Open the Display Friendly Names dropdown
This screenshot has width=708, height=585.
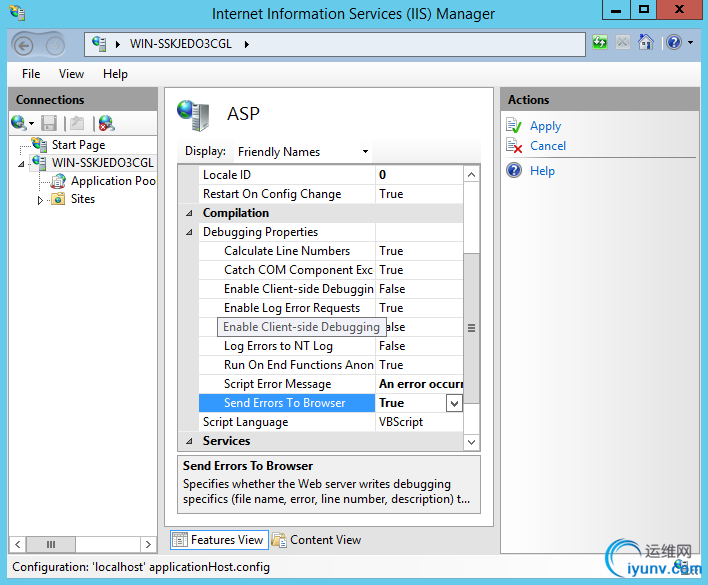coord(303,152)
